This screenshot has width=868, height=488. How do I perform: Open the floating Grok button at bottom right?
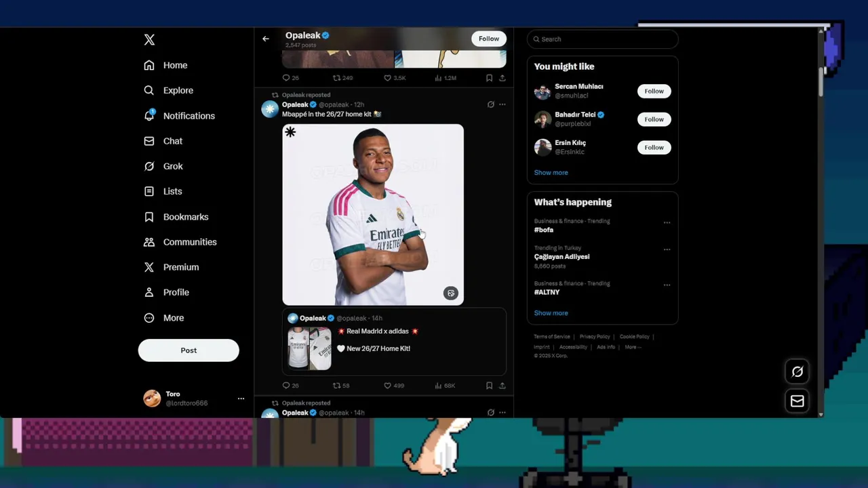click(x=797, y=371)
